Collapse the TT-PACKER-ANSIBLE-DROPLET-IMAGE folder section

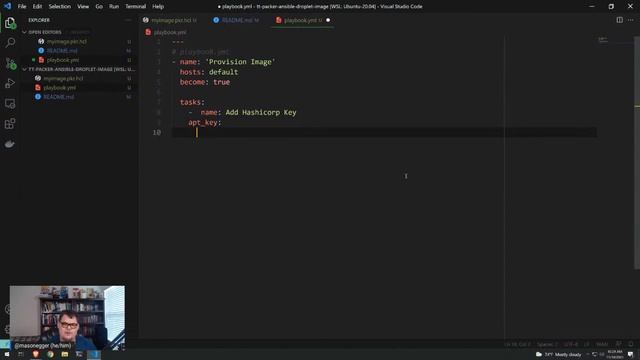click(x=80, y=69)
